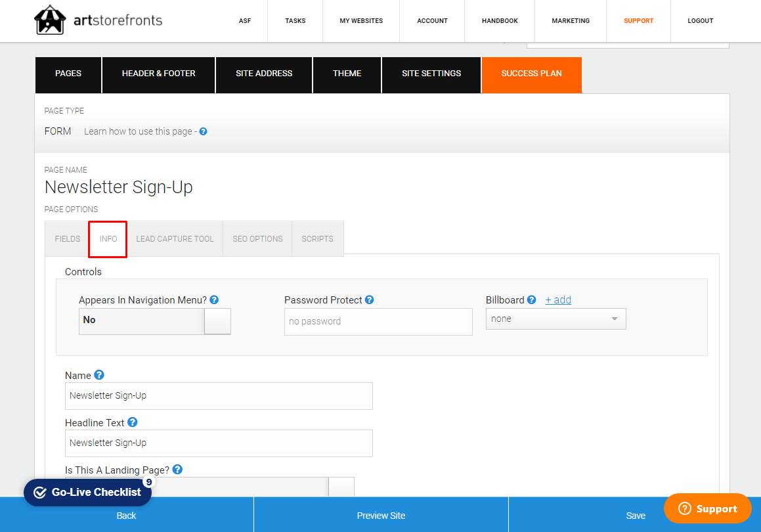
Task: Switch to the HEADER & FOOTER tab
Action: (x=159, y=75)
